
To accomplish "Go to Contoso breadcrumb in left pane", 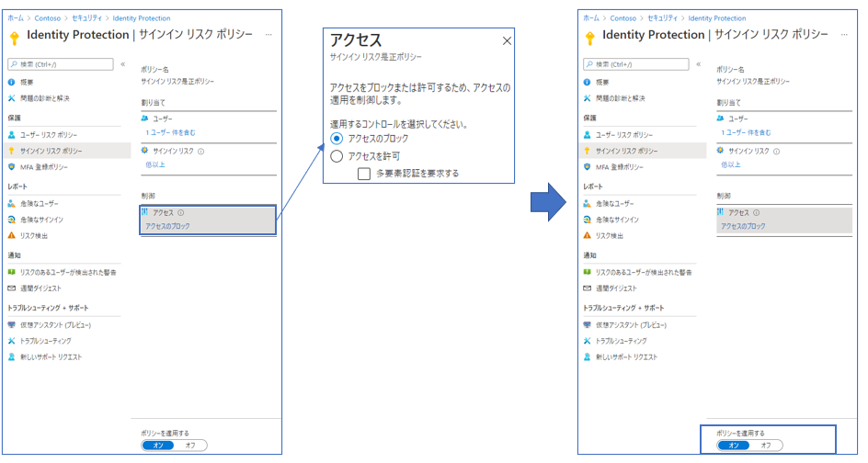I will point(48,18).
